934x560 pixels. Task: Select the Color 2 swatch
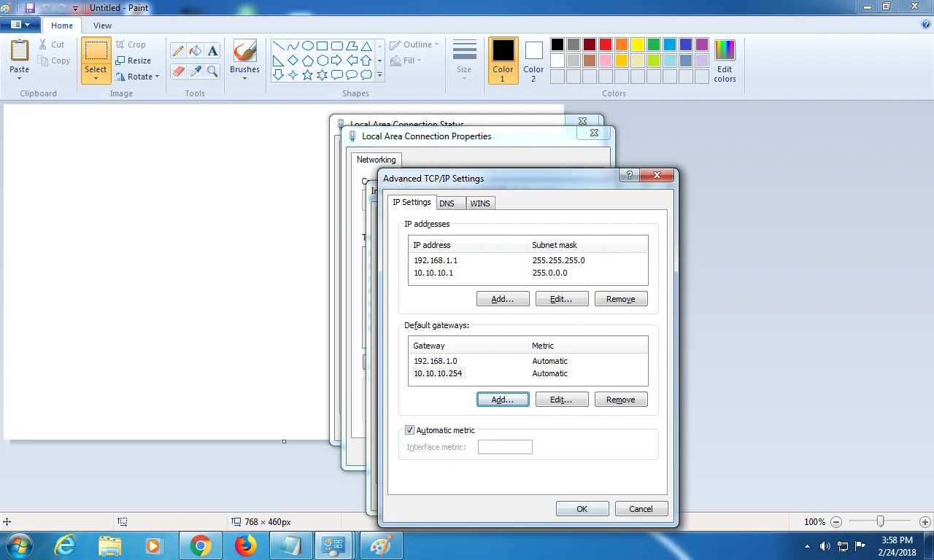click(533, 61)
